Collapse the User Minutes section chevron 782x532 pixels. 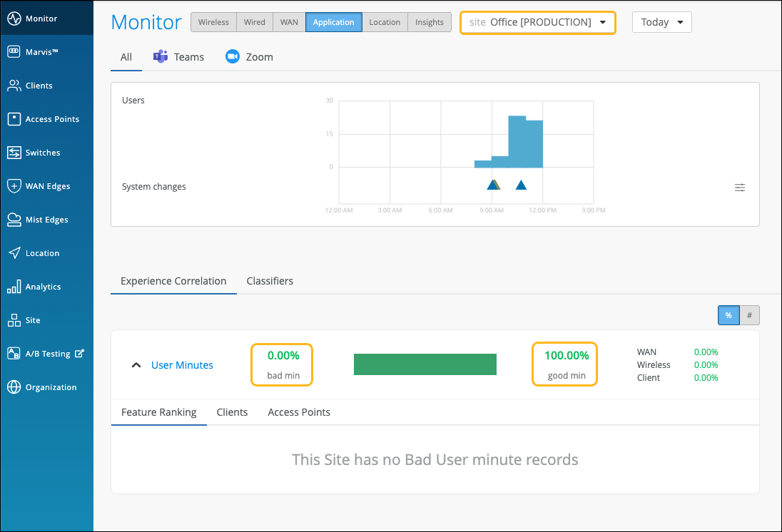(x=136, y=365)
